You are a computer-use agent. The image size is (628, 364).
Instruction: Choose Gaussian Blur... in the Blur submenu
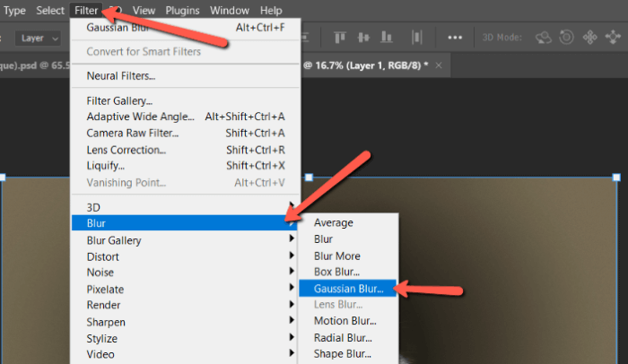(348, 289)
